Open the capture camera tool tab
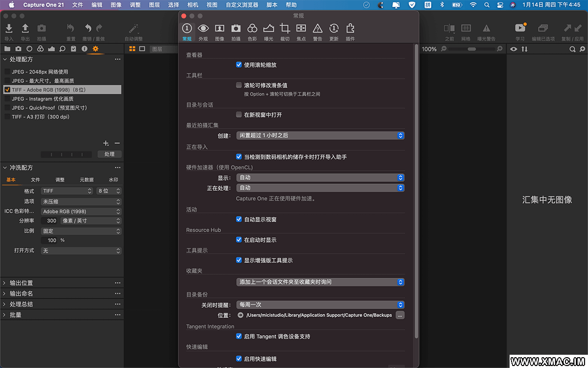Screen dimensions: 588x368 18,49
